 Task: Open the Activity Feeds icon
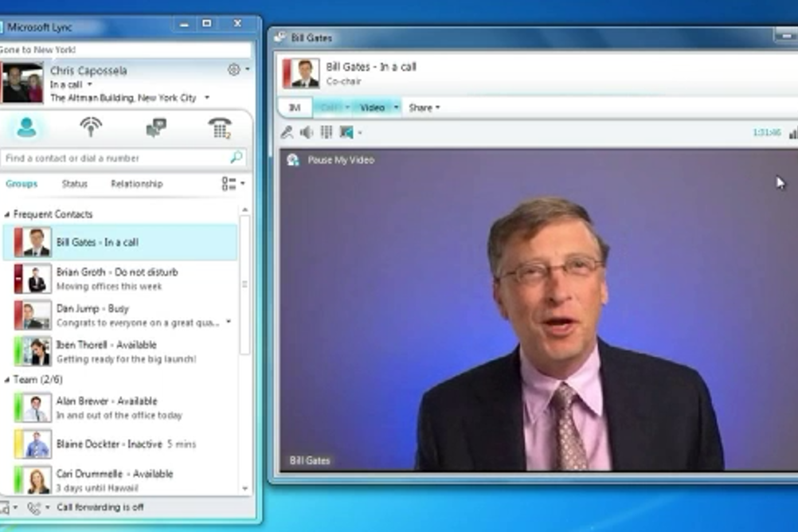[91, 127]
